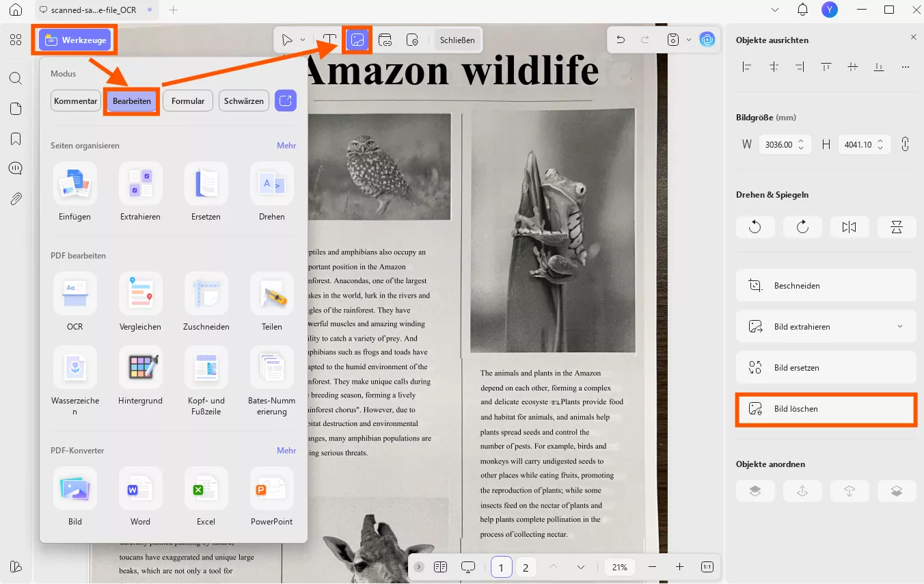
Task: Convert PDF to Bild
Action: coord(75,496)
